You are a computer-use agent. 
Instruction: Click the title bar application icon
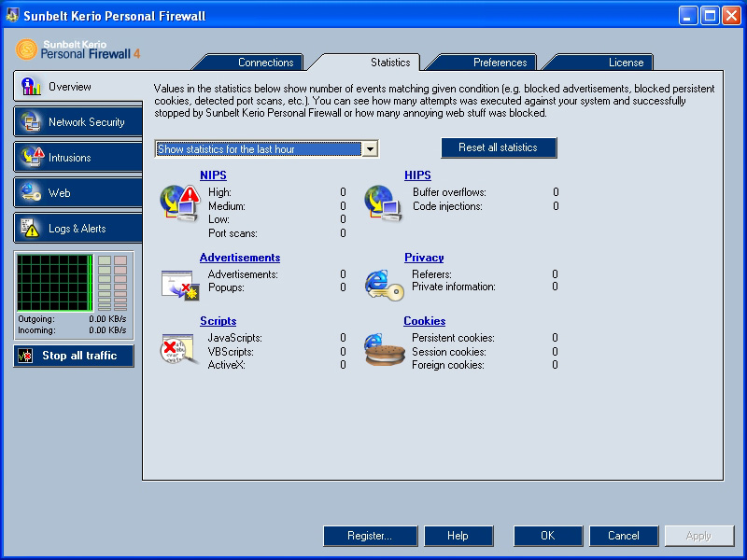pyautogui.click(x=12, y=15)
